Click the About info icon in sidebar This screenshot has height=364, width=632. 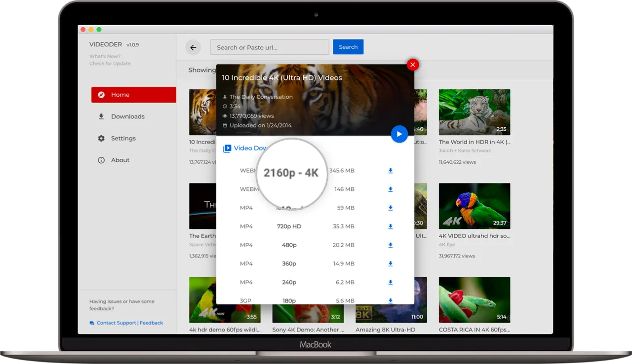[x=101, y=160]
